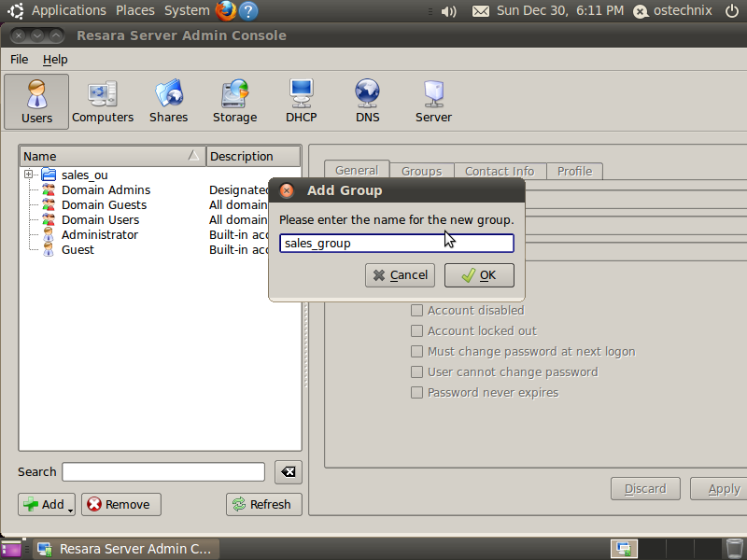This screenshot has height=560, width=747.
Task: Click the Ubuntu logo icon
Action: pyautogui.click(x=15, y=10)
